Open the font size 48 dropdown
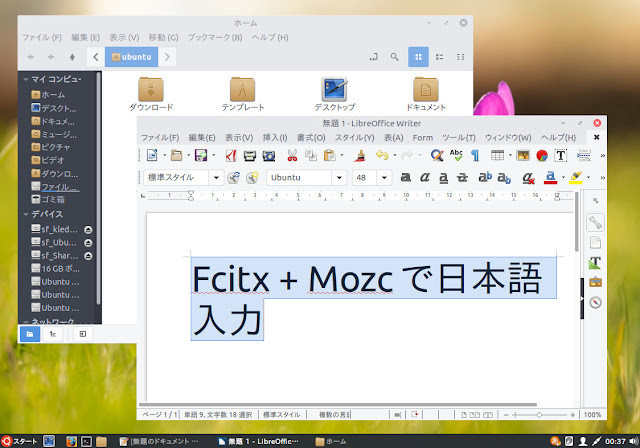Screen dimensions: 640x448 384,177
